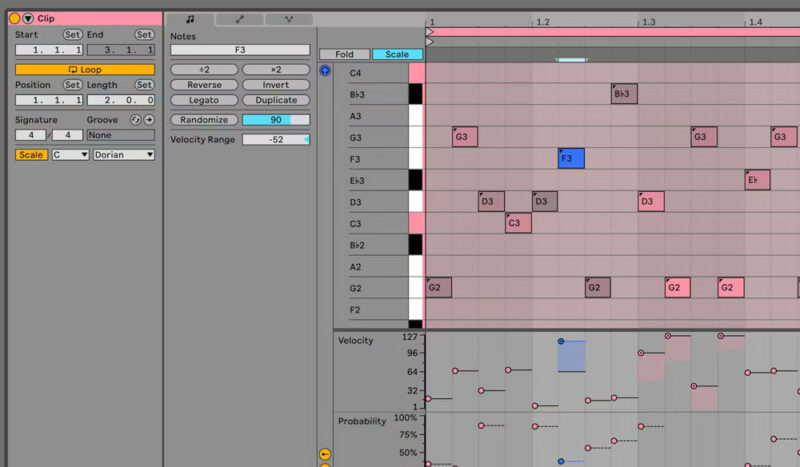Switch to the Envelopes tab icon
The height and width of the screenshot is (467, 800).
(239, 19)
